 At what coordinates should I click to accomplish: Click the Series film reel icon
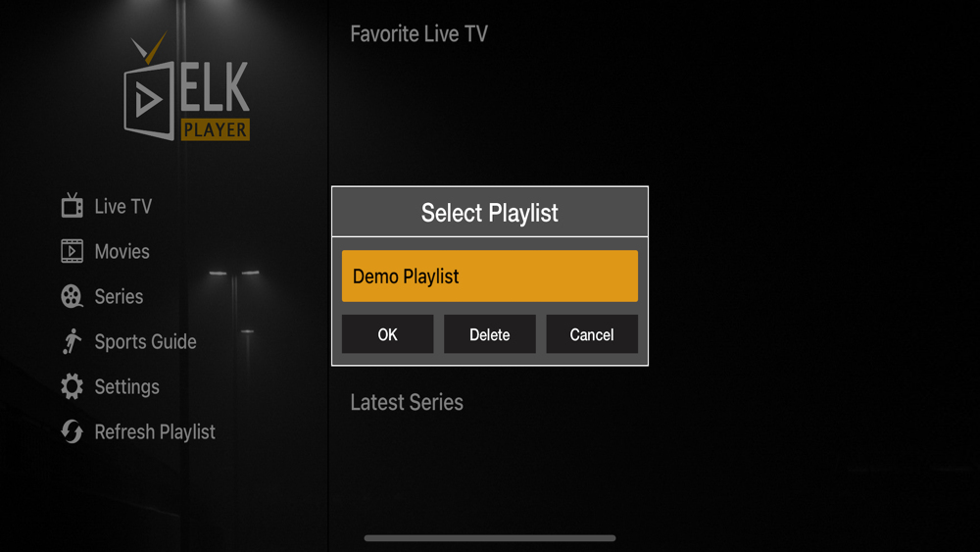click(72, 296)
